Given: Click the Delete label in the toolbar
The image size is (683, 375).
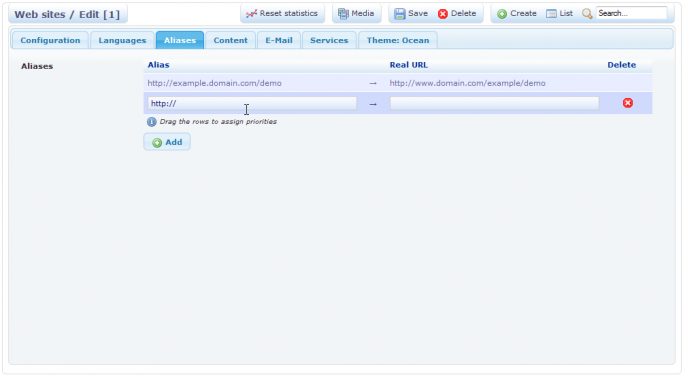Looking at the screenshot, I should 463,14.
